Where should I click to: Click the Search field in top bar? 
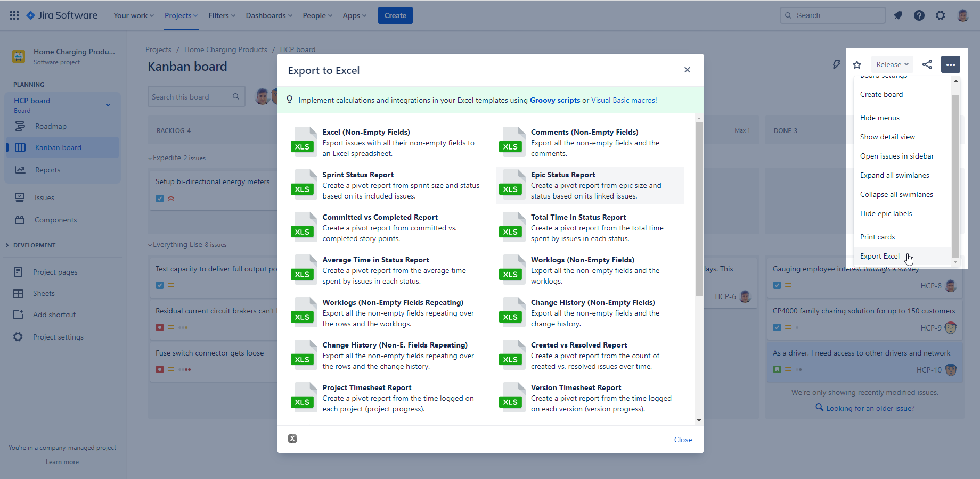pos(832,15)
